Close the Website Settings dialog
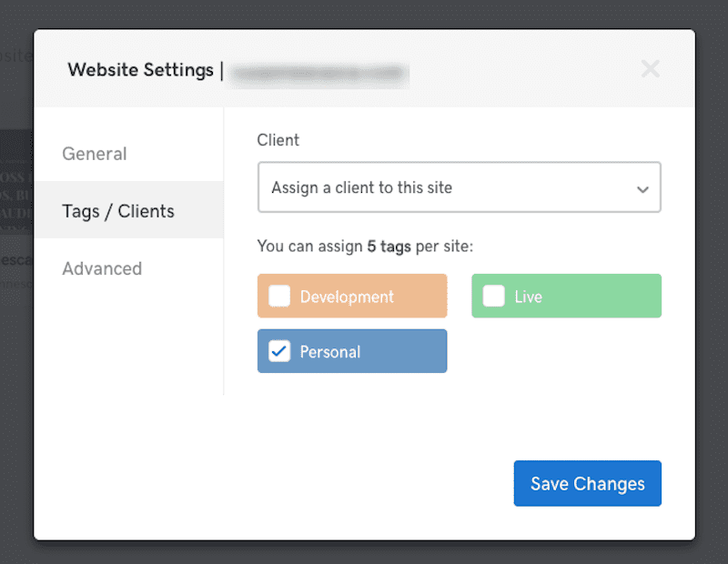 pyautogui.click(x=650, y=69)
